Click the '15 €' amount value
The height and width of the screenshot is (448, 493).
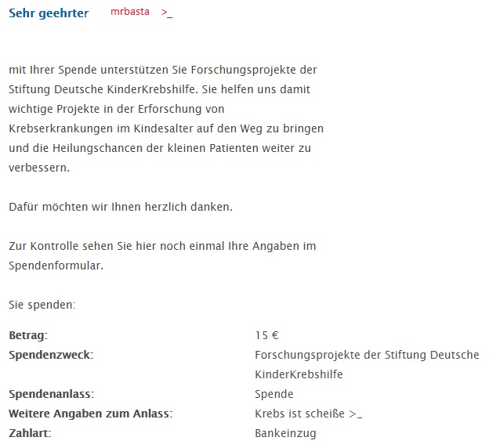coord(267,335)
